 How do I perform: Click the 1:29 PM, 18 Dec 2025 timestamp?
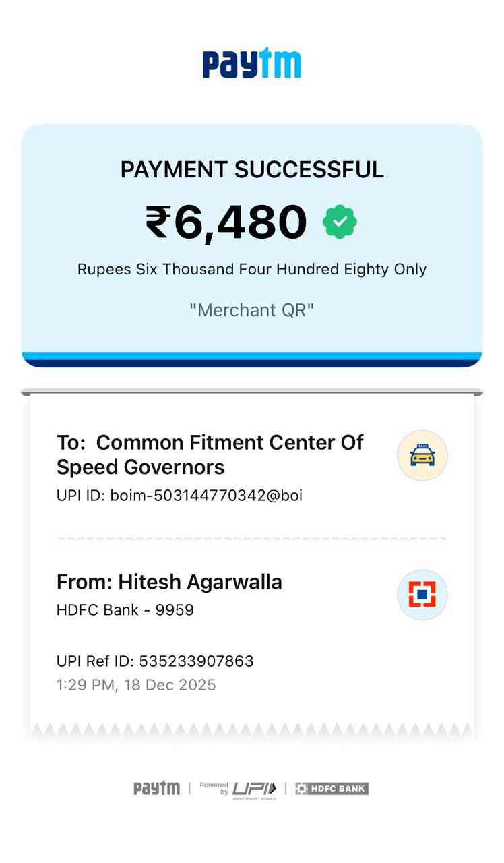(136, 685)
